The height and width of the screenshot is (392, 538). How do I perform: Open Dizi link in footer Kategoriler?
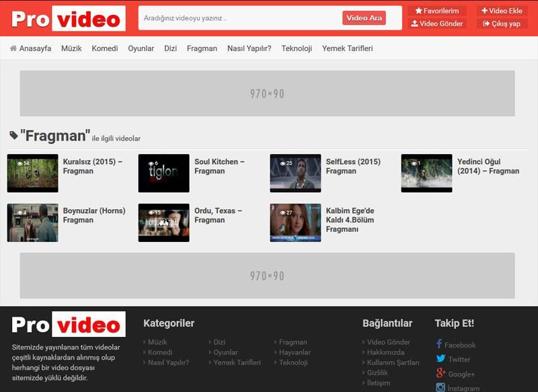coord(219,342)
